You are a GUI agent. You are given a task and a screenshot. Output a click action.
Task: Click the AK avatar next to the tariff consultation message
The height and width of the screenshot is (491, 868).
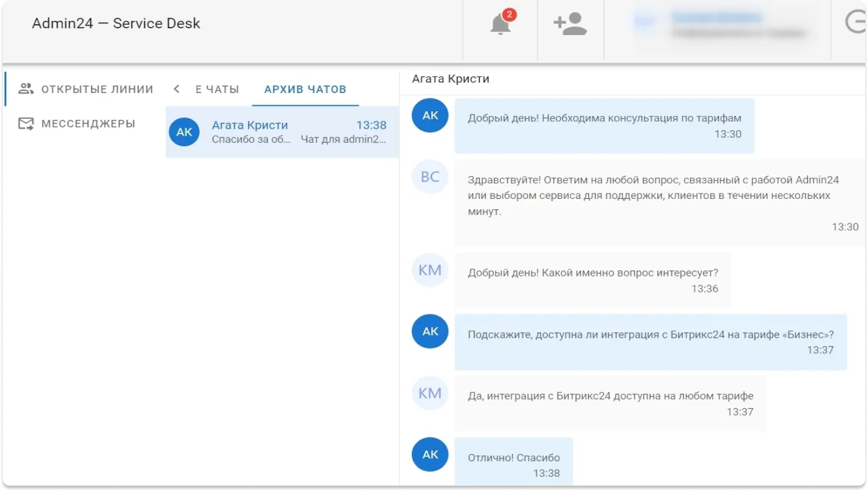(430, 115)
